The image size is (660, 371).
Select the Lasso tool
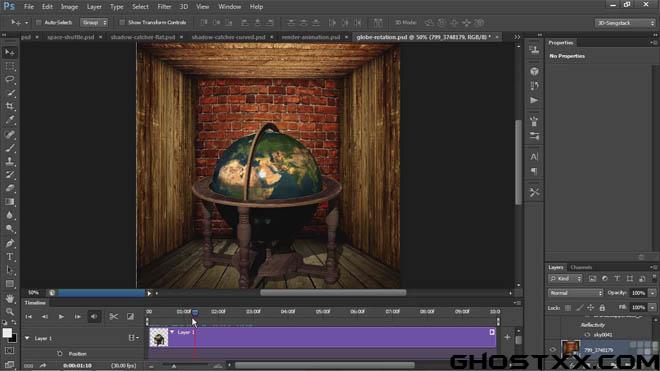(10, 79)
